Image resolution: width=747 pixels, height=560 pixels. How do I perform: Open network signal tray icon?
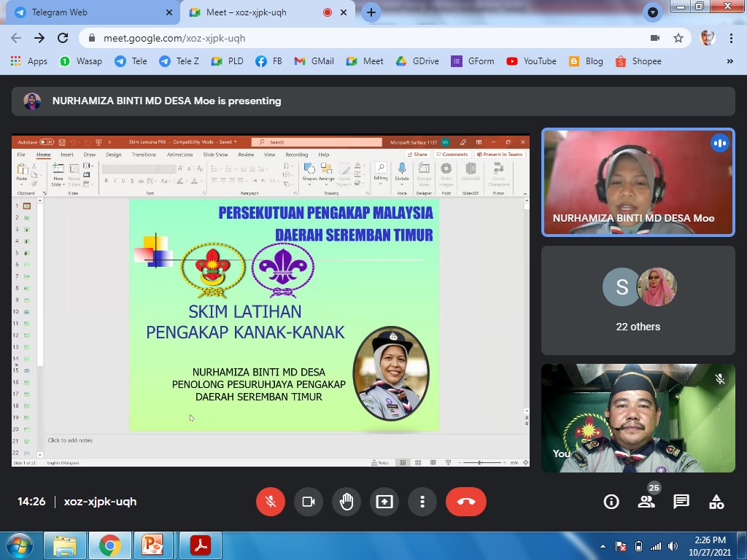(656, 546)
